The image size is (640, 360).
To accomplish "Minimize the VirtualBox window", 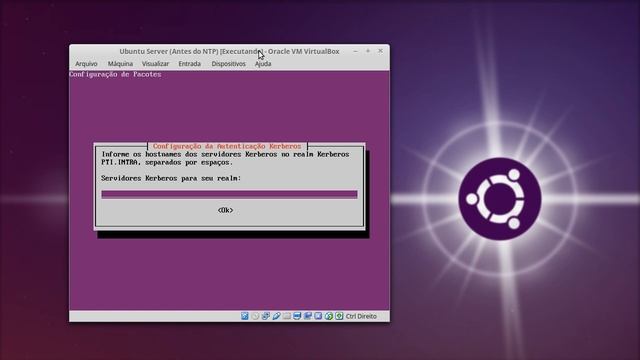I will 356,51.
